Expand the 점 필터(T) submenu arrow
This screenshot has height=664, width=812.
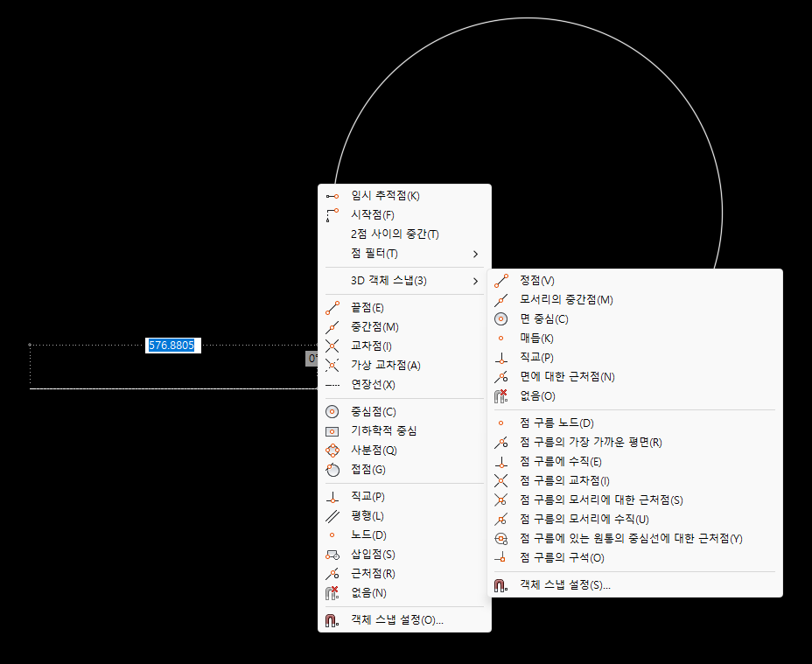pyautogui.click(x=475, y=254)
